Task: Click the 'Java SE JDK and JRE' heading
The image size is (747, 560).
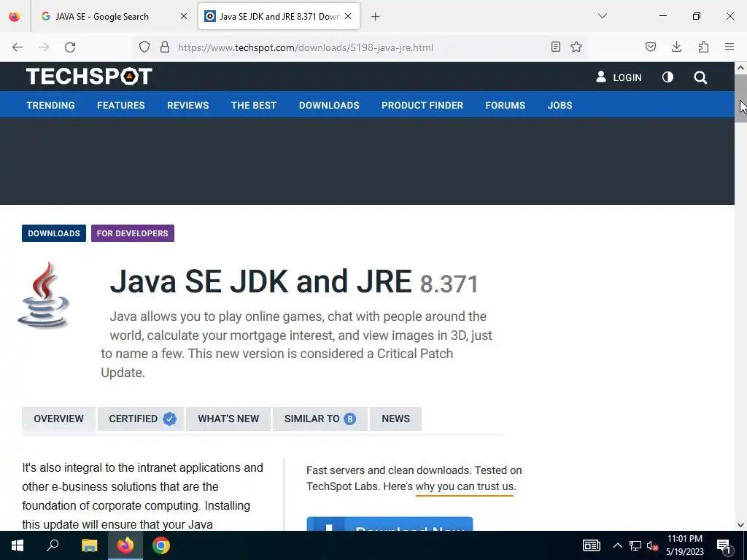Action: pyautogui.click(x=260, y=281)
